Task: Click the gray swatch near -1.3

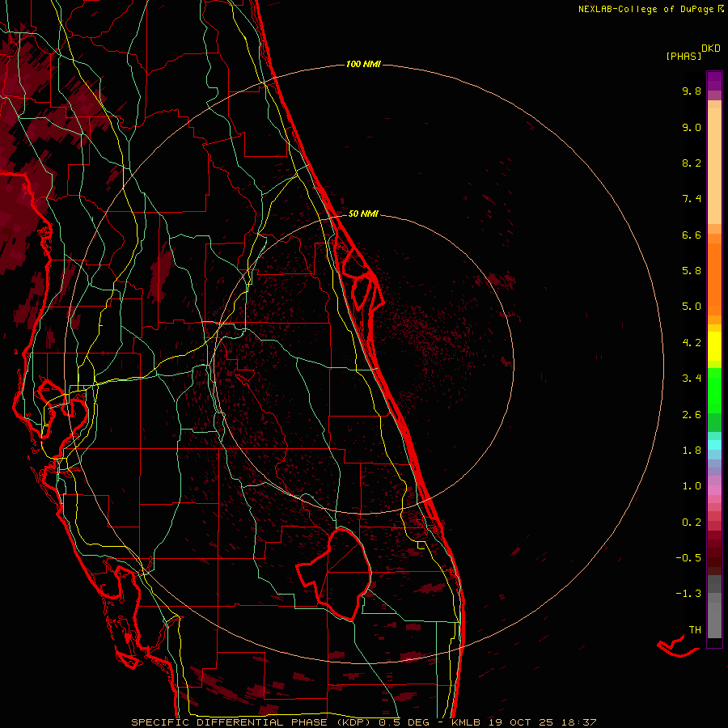Action: 714,599
